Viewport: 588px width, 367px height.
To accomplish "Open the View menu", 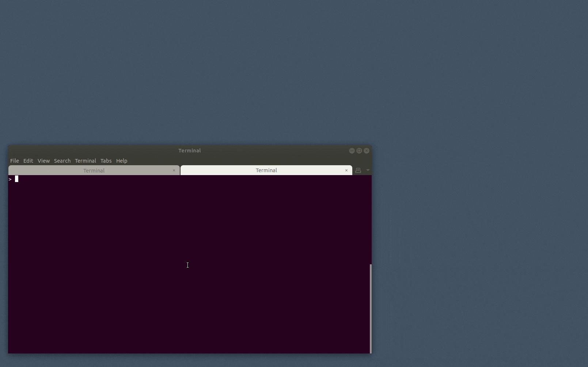I will coord(43,161).
